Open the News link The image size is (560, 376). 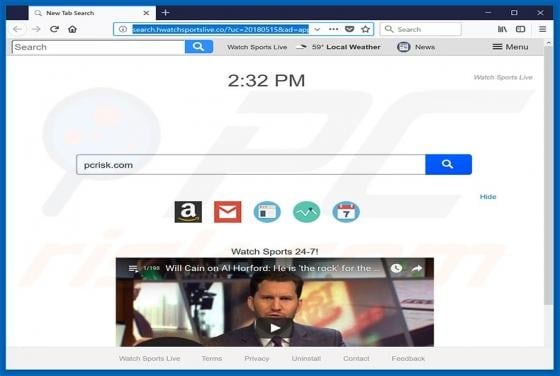[x=425, y=47]
